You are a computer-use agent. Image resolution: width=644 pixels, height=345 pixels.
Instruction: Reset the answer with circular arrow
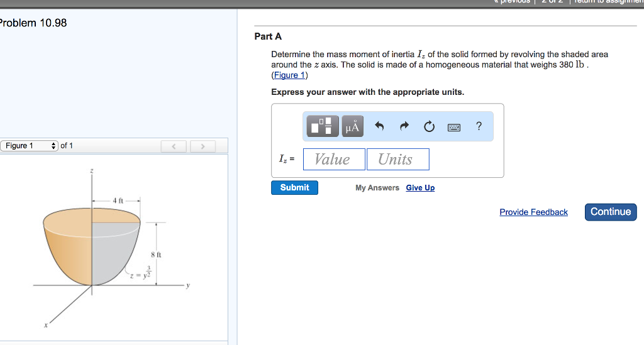(x=429, y=126)
